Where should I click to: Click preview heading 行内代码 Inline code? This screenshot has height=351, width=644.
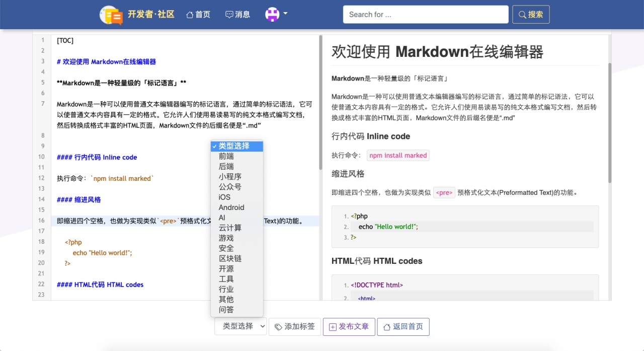[x=371, y=136]
